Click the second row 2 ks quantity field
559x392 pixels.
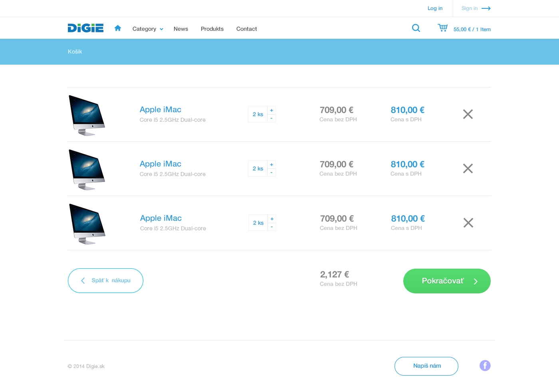[x=258, y=168]
